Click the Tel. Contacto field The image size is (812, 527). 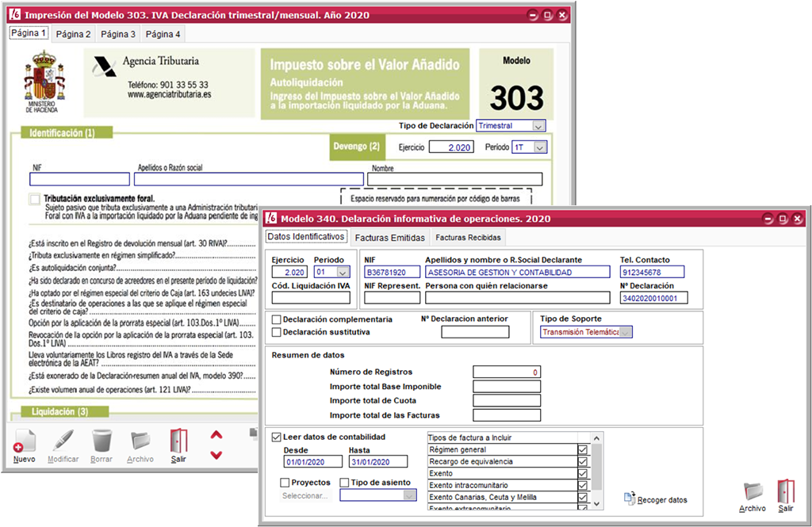click(652, 273)
